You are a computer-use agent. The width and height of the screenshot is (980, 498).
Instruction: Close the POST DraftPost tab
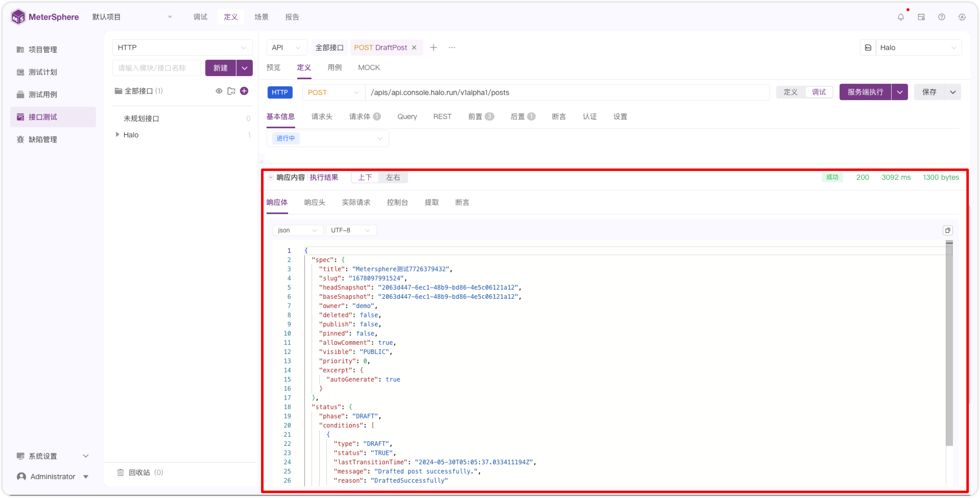pyautogui.click(x=414, y=48)
